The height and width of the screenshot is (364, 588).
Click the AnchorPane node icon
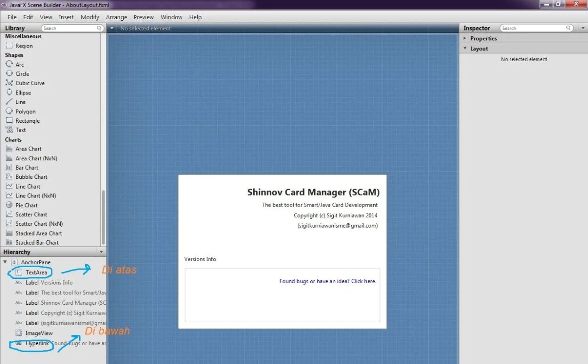coord(14,262)
